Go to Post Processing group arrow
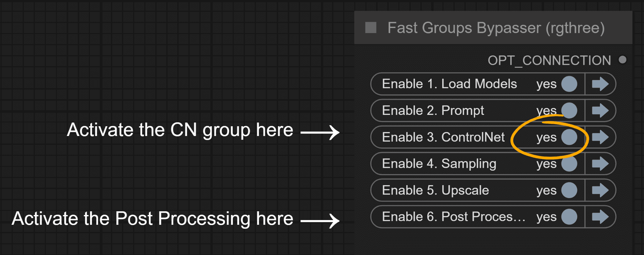Screen dimensions: 644x255 click(600, 217)
